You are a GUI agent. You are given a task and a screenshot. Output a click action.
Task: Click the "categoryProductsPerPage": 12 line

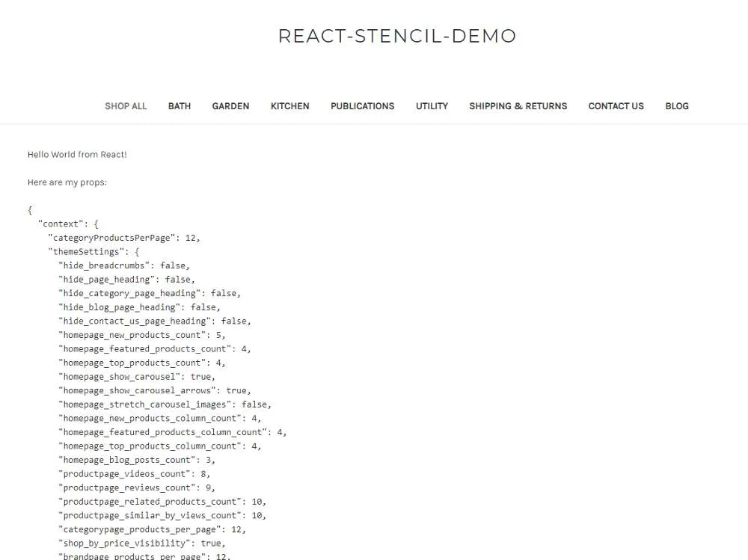click(x=124, y=238)
